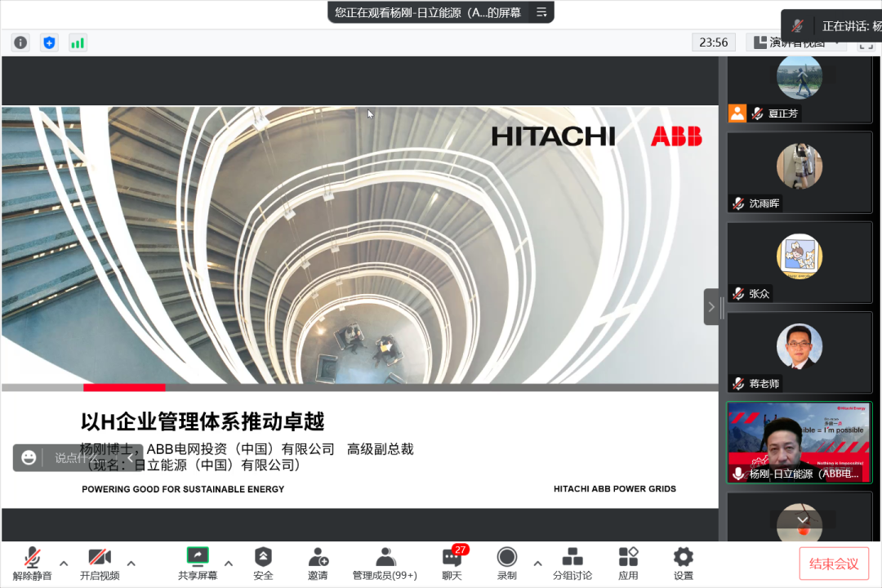The width and height of the screenshot is (882, 588).
Task: Expand recording options arrow beside 录制
Action: (x=537, y=563)
